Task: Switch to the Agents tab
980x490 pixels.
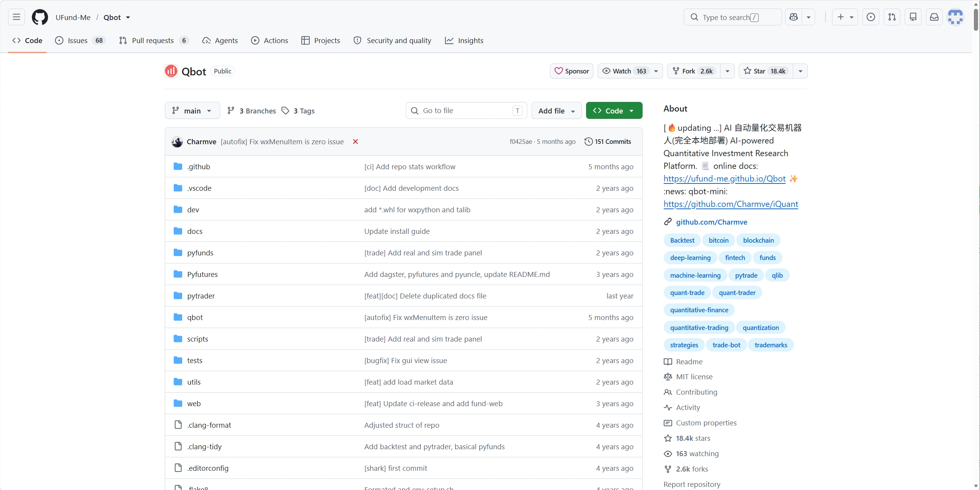Action: coord(220,40)
